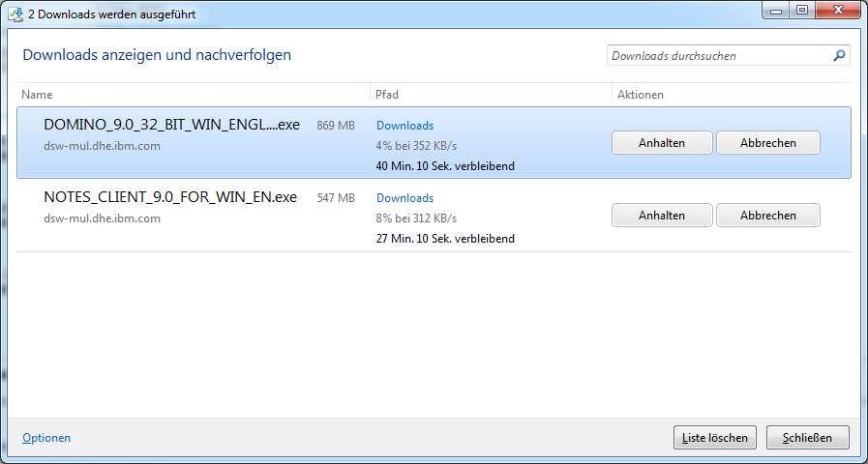This screenshot has width=868, height=464.
Task: Pause the DOMINO download with Anhalten
Action: [x=662, y=143]
